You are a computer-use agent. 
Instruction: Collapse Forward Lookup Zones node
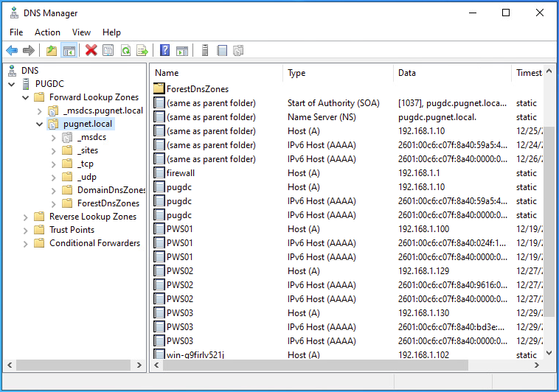tap(25, 98)
